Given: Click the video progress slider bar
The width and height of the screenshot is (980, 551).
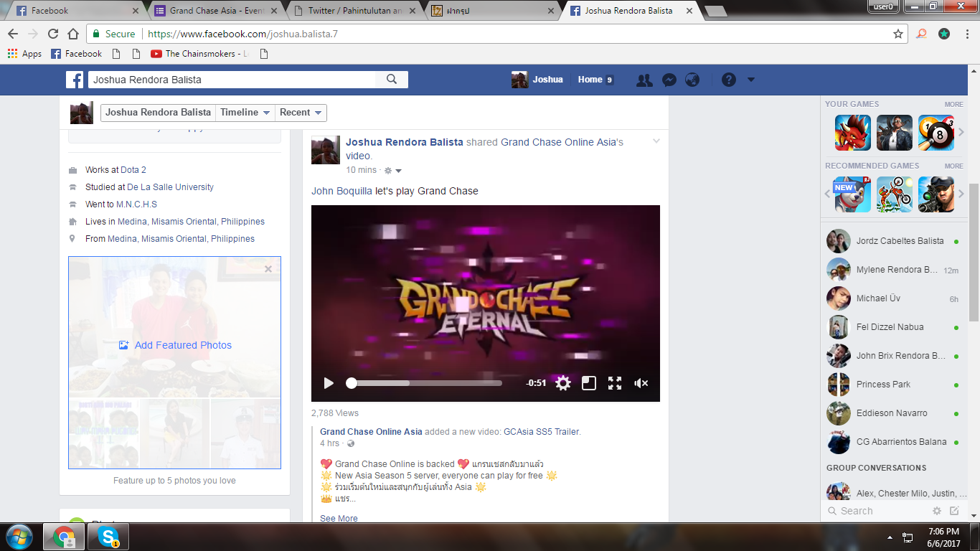Looking at the screenshot, I should tap(424, 383).
